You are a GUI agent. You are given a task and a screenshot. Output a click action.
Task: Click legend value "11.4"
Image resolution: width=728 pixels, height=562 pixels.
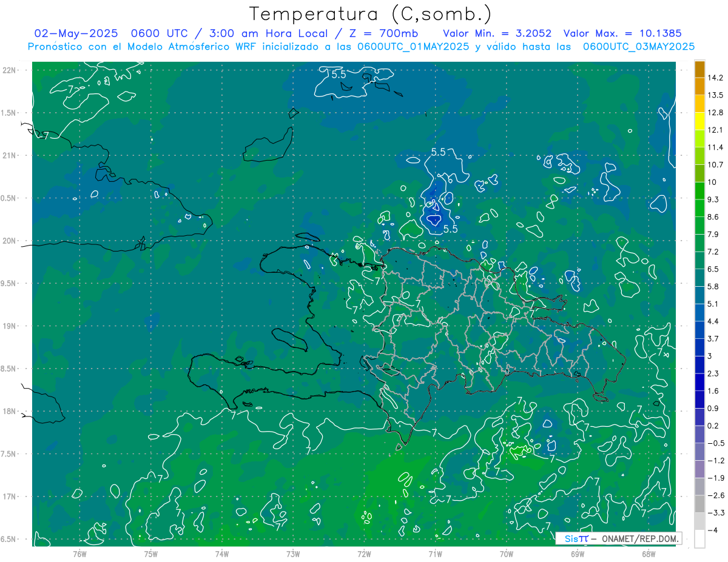[x=715, y=147]
